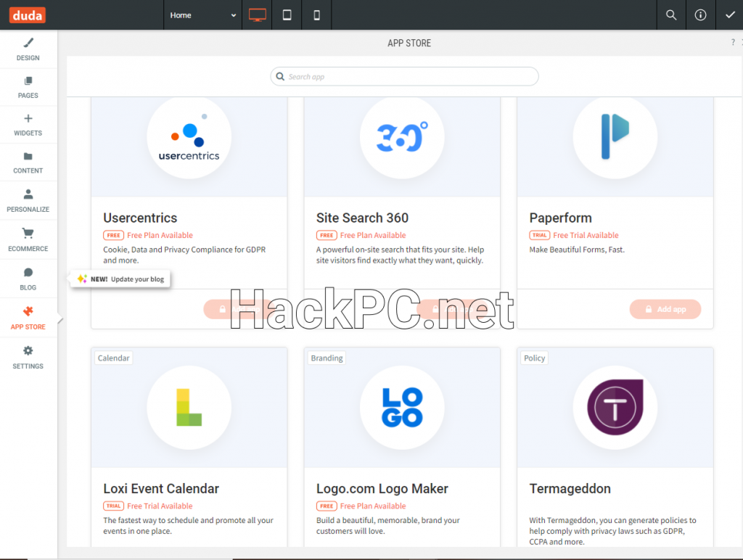Open the Blog panel

point(28,279)
